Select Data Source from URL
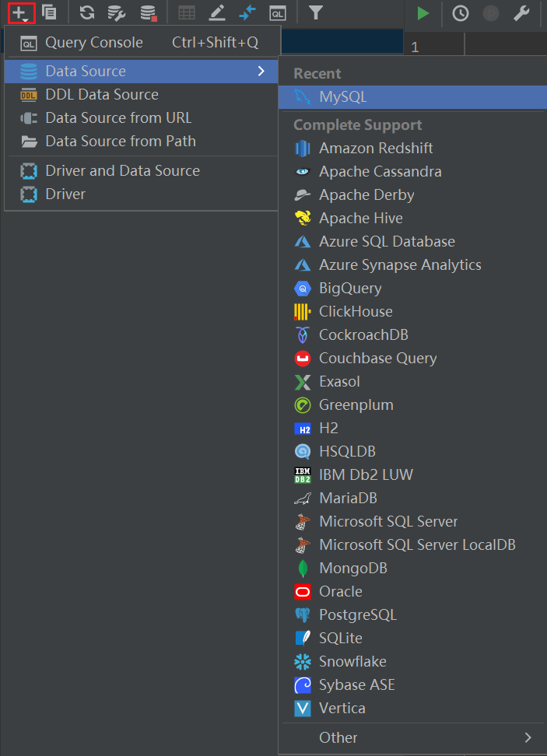547x756 pixels. (142, 117)
